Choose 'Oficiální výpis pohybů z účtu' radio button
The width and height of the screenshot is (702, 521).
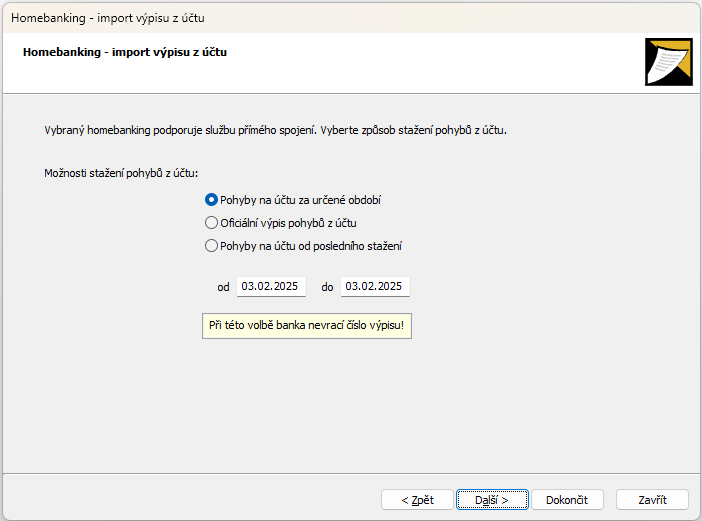(x=211, y=223)
